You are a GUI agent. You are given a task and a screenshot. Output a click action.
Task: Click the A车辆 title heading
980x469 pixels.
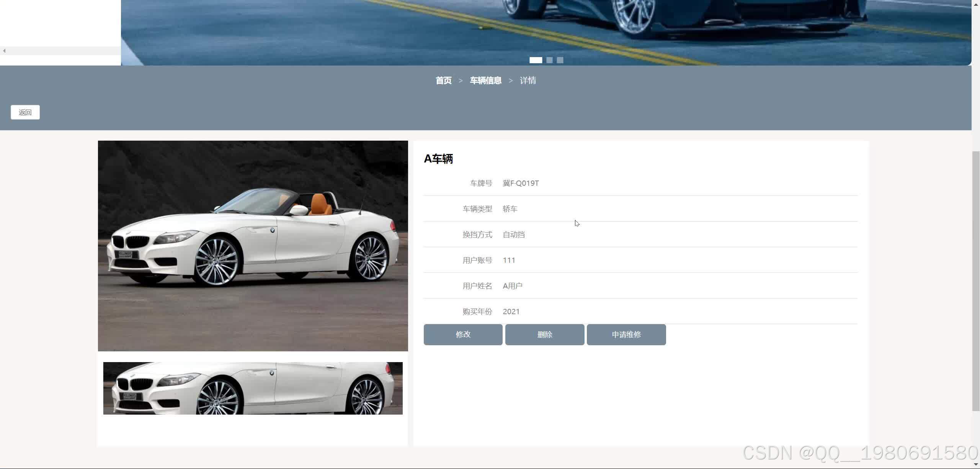pyautogui.click(x=438, y=159)
